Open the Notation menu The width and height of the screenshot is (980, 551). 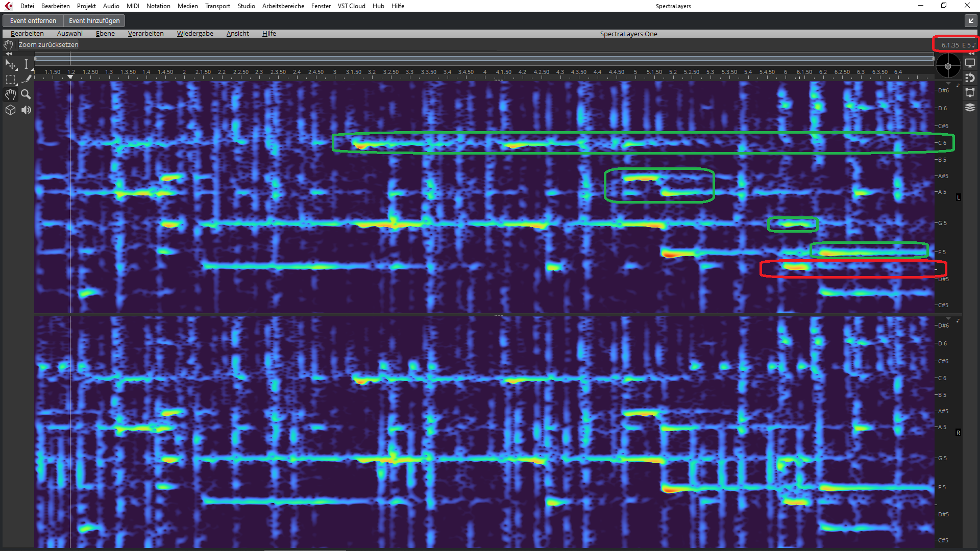158,6
